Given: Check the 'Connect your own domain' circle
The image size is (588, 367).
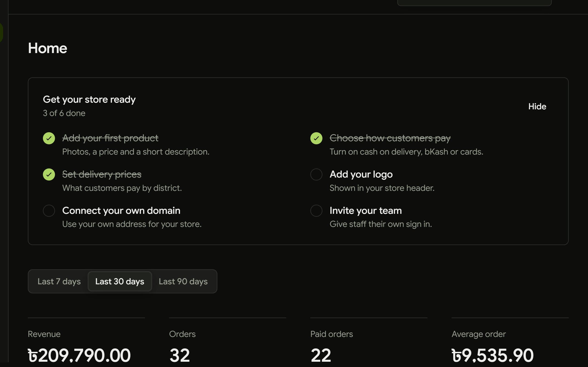Looking at the screenshot, I should pyautogui.click(x=49, y=210).
